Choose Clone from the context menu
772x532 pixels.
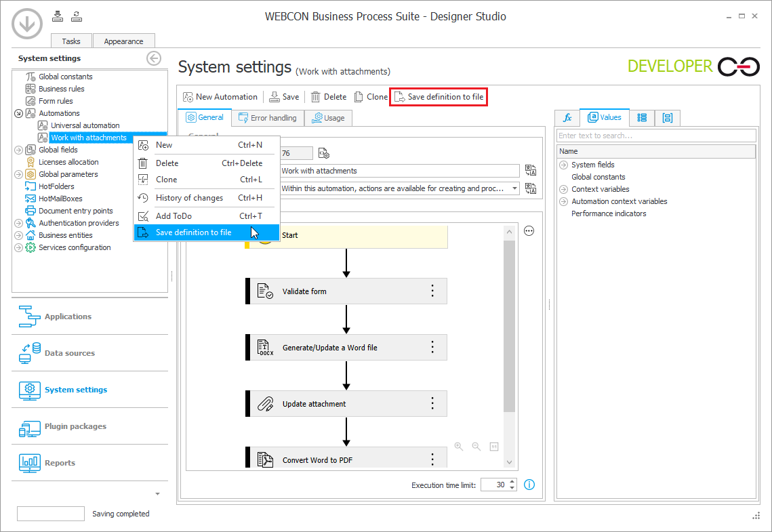pyautogui.click(x=206, y=180)
